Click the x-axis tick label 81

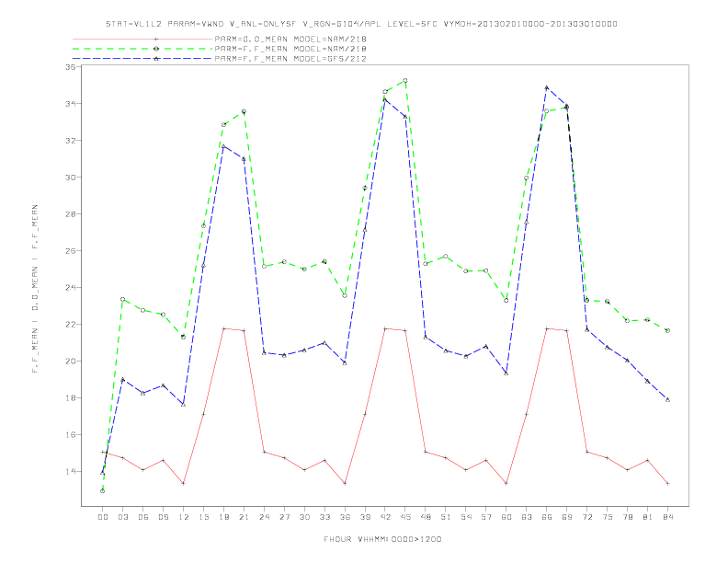[x=648, y=517]
